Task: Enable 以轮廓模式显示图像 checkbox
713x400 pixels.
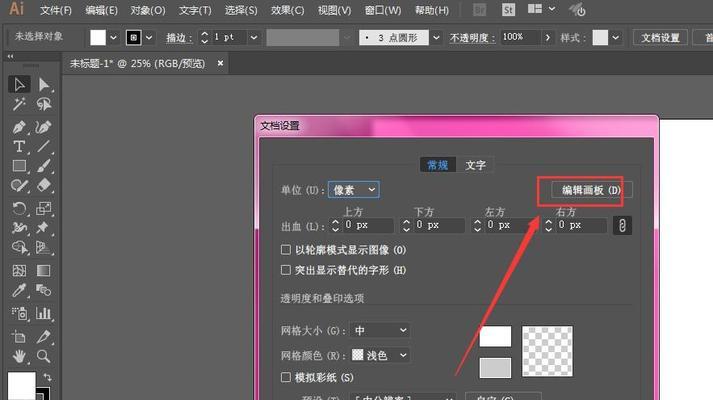Action: coord(286,250)
